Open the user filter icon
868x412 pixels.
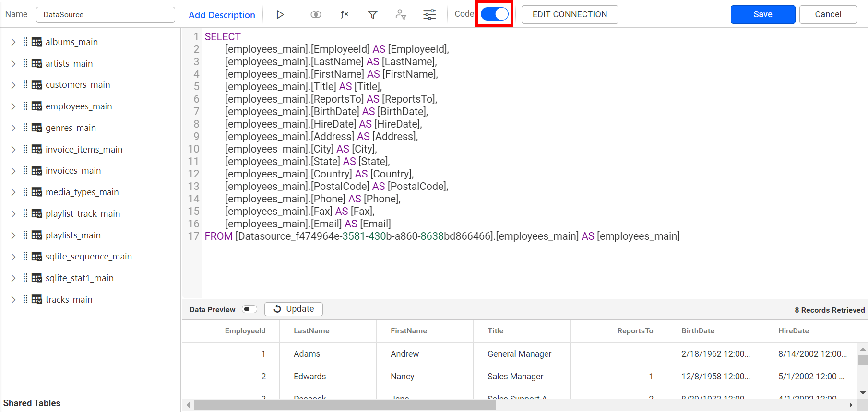tap(401, 15)
